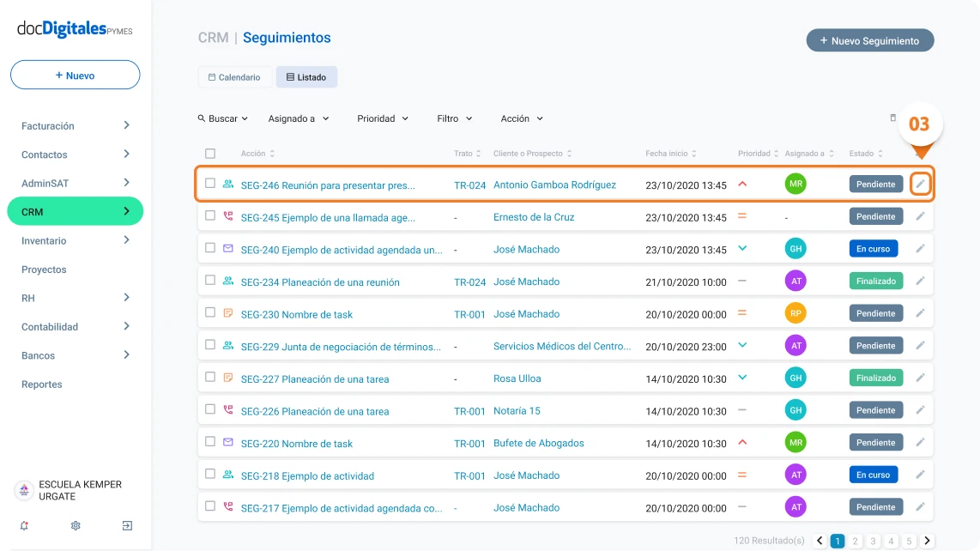This screenshot has width=980, height=551.
Task: Select SEG-234 row checkbox
Action: click(210, 280)
